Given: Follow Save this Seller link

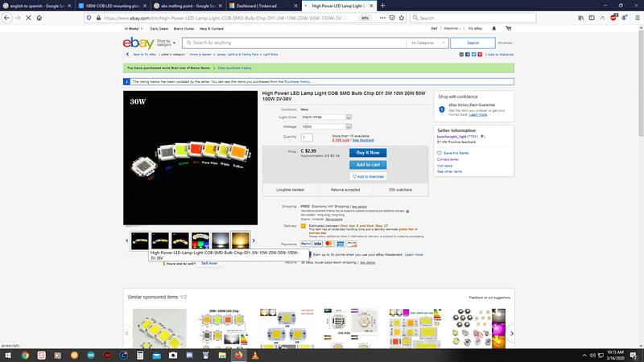Looking at the screenshot, I should (456, 153).
